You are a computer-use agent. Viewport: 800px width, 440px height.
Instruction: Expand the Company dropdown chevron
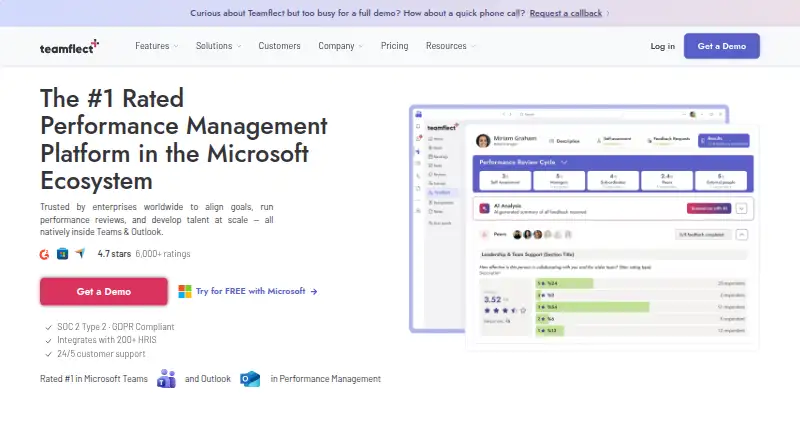(x=361, y=46)
